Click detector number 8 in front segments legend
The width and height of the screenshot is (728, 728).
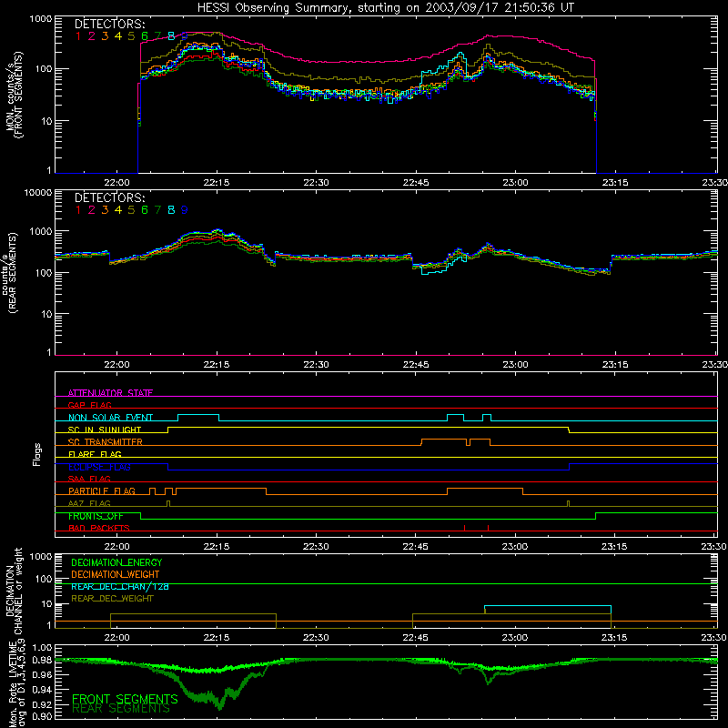pyautogui.click(x=171, y=36)
